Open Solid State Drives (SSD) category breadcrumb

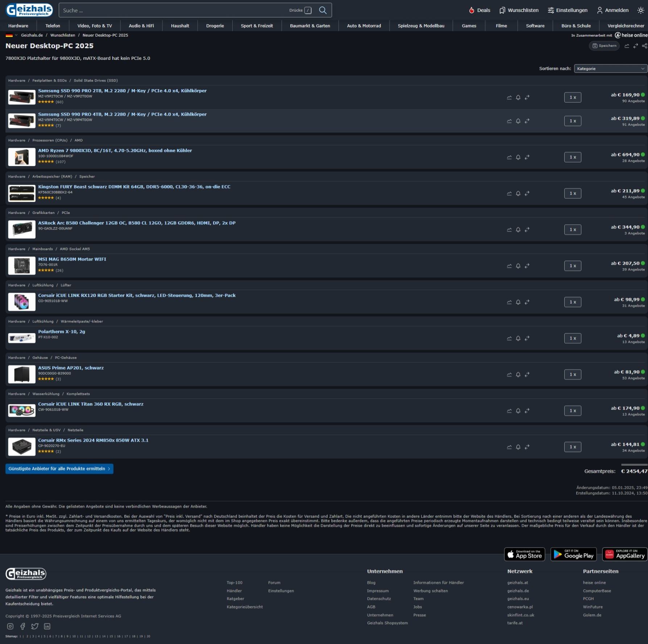pos(96,80)
